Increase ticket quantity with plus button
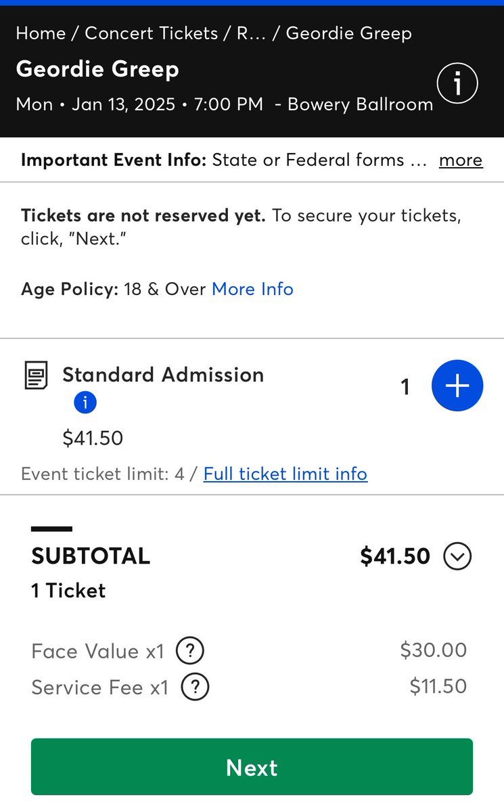Screen dimensions: 504x812 [457, 386]
